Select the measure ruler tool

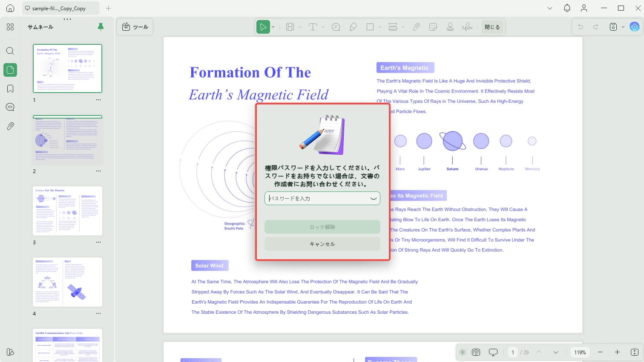(x=393, y=27)
